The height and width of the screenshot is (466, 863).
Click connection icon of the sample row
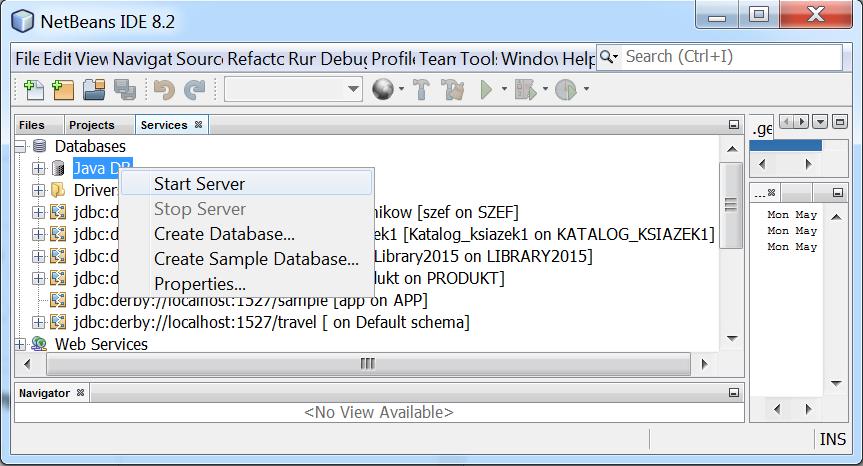(x=58, y=300)
